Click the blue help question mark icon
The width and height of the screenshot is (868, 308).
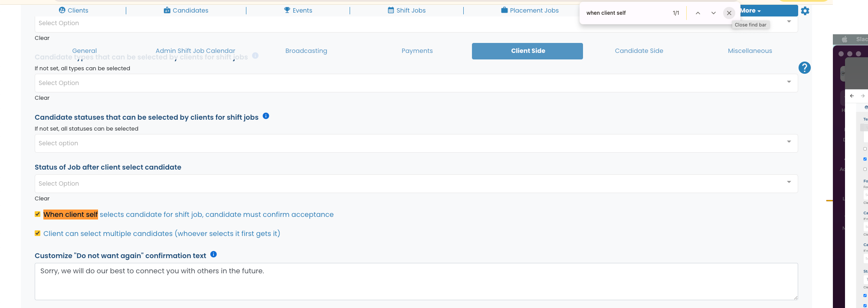click(x=805, y=68)
